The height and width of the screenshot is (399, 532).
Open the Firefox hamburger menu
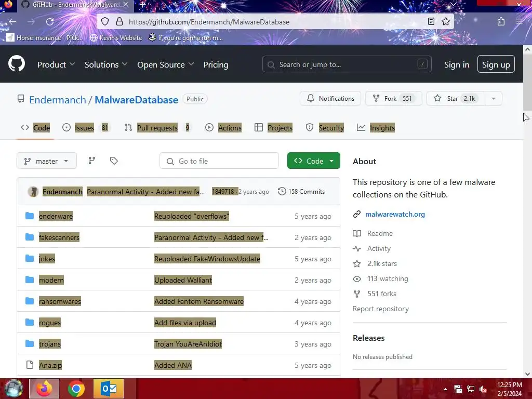[520, 22]
